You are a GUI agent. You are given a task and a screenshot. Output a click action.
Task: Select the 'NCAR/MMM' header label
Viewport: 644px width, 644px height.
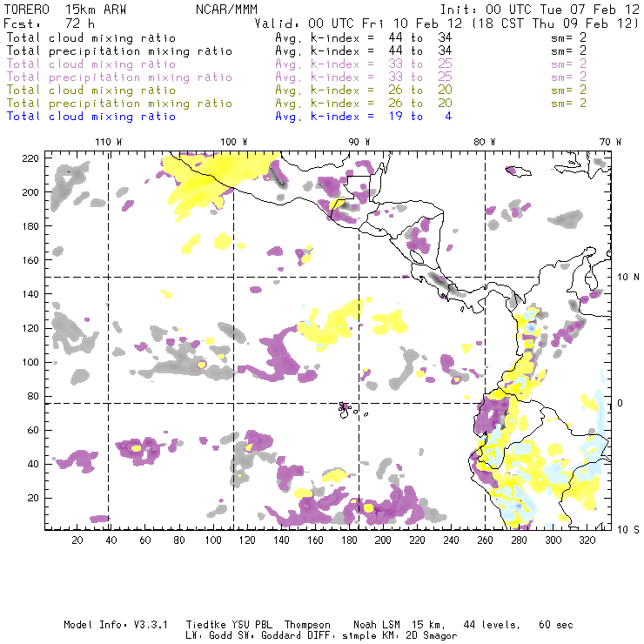click(227, 10)
